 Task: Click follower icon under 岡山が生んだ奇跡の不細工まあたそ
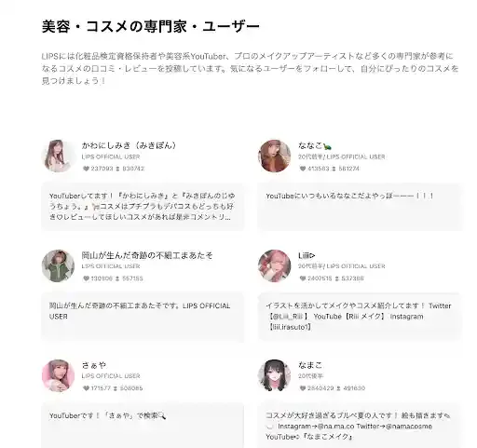pos(117,278)
